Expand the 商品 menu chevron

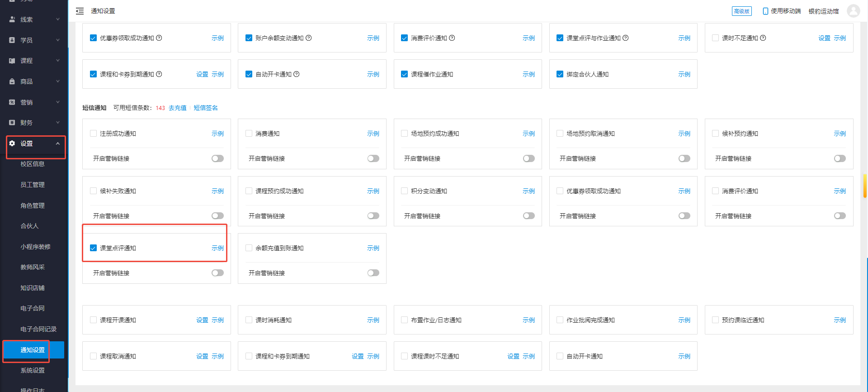[x=58, y=81]
